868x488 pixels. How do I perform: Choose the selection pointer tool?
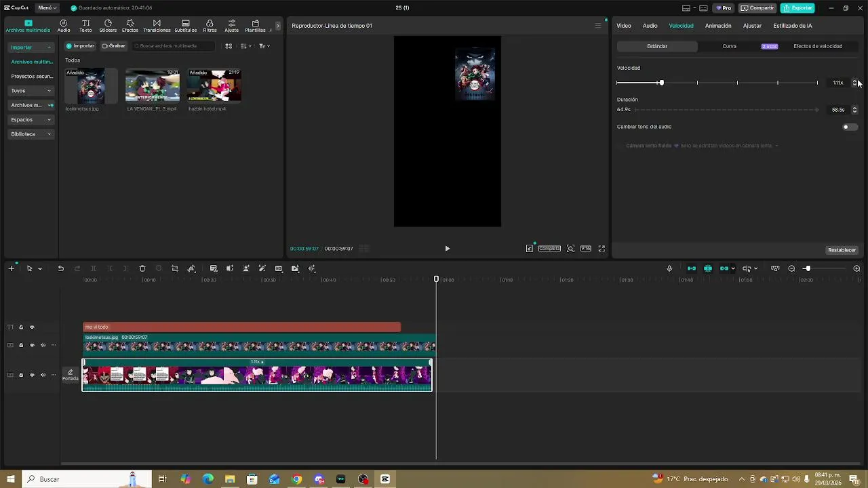click(x=29, y=268)
